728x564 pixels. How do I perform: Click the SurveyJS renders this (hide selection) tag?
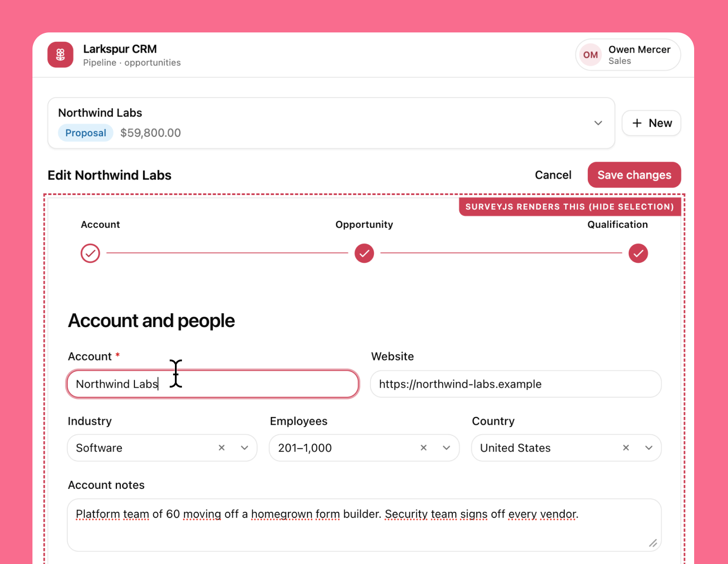pyautogui.click(x=570, y=207)
